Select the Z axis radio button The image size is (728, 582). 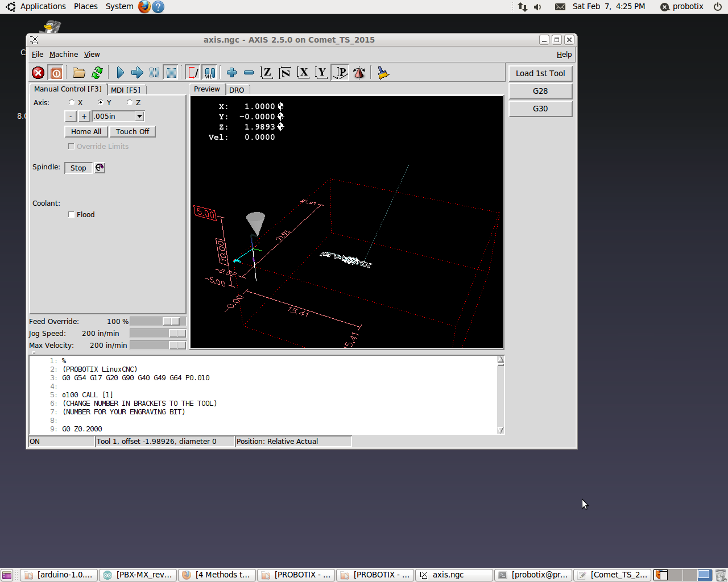130,103
